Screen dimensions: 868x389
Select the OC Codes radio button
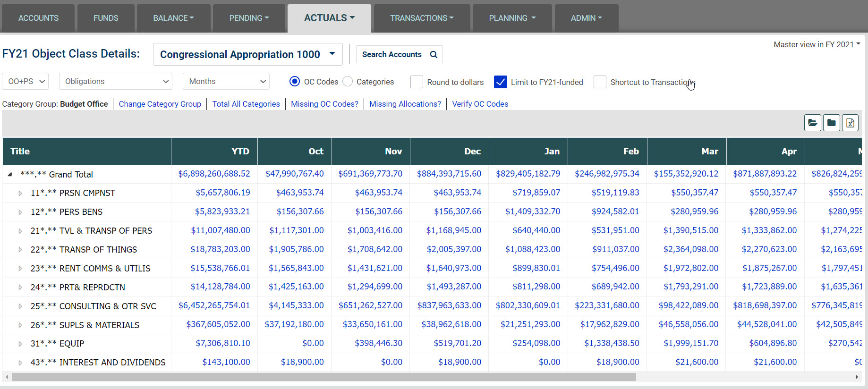pyautogui.click(x=295, y=82)
